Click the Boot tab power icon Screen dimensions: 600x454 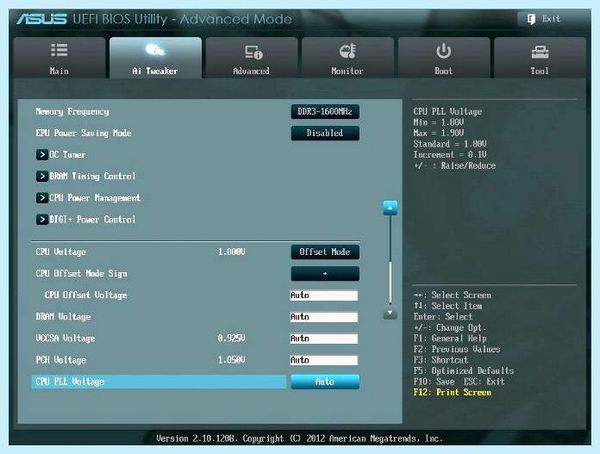[443, 51]
